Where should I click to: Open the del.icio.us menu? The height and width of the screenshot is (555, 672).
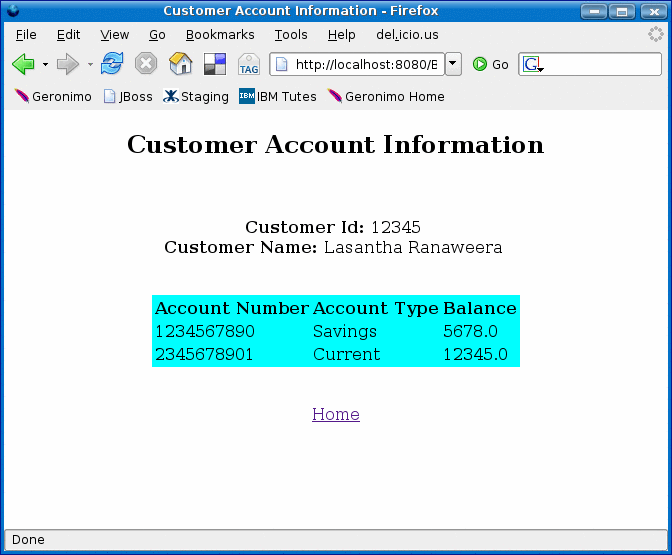[x=407, y=35]
